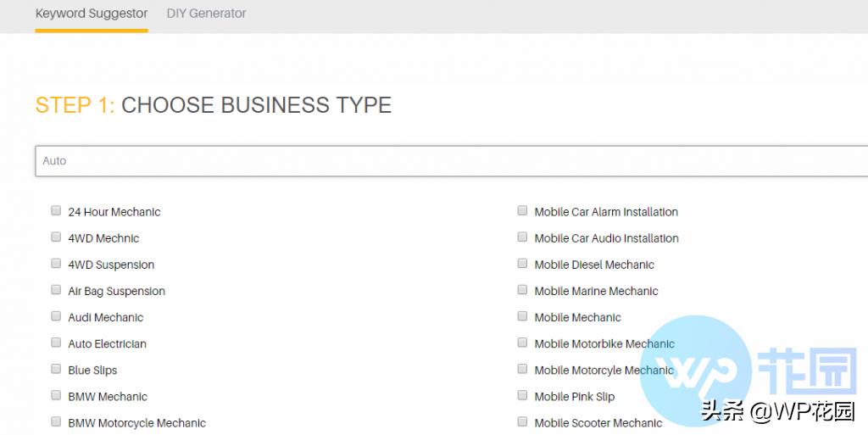Toggle the Mobile Mechanic checkbox
868x435 pixels.
522,316
